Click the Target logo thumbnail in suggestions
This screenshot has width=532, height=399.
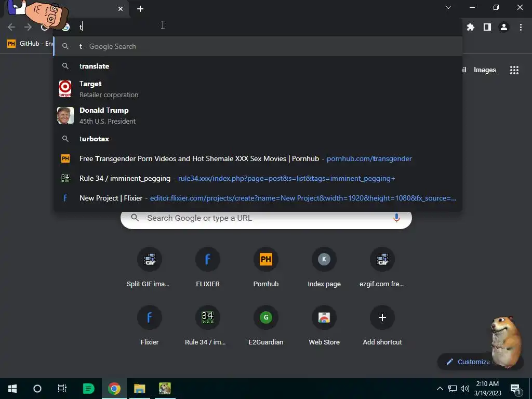[65, 89]
